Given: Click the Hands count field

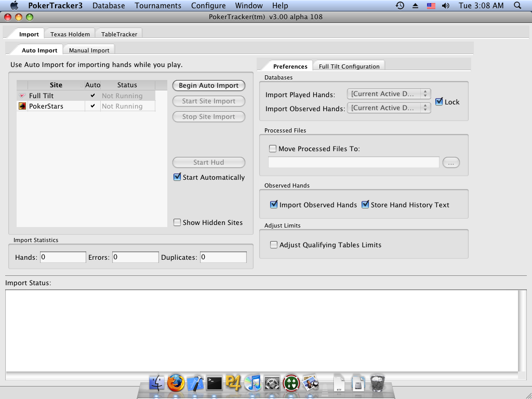Looking at the screenshot, I should (x=63, y=257).
